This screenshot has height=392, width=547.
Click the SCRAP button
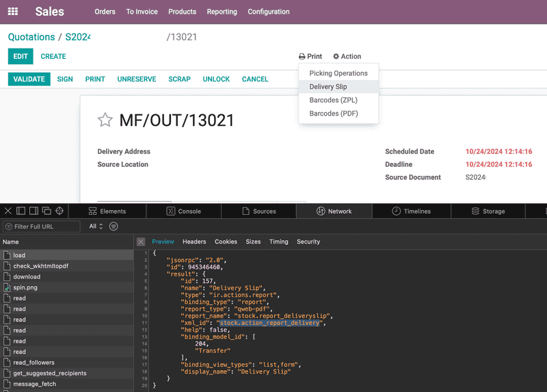click(x=179, y=79)
